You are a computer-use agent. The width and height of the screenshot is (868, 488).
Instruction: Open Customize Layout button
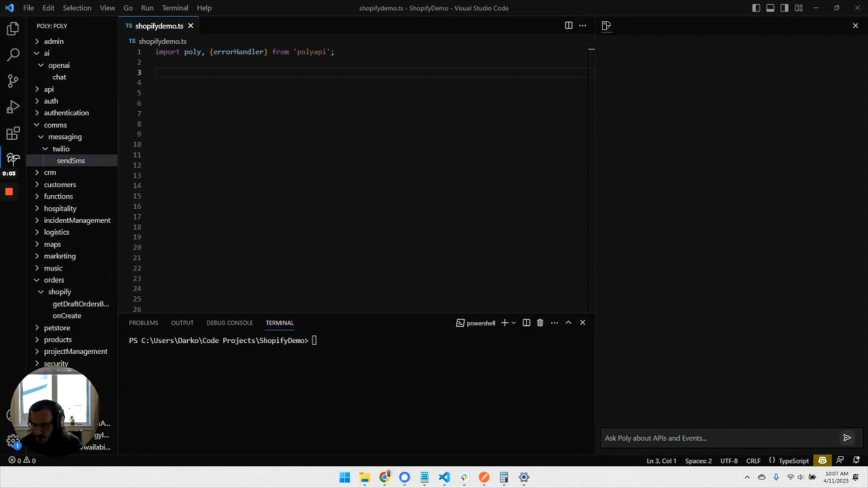[799, 8]
